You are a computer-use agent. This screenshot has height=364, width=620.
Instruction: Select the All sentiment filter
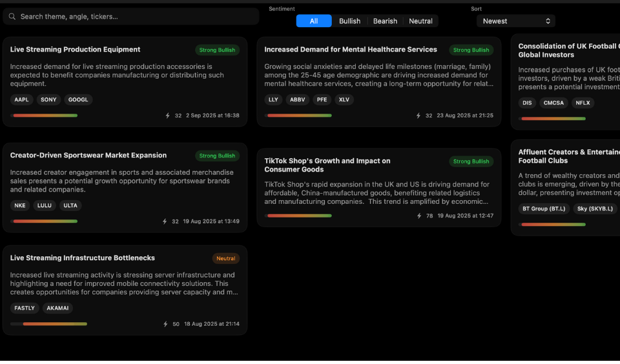[314, 21]
